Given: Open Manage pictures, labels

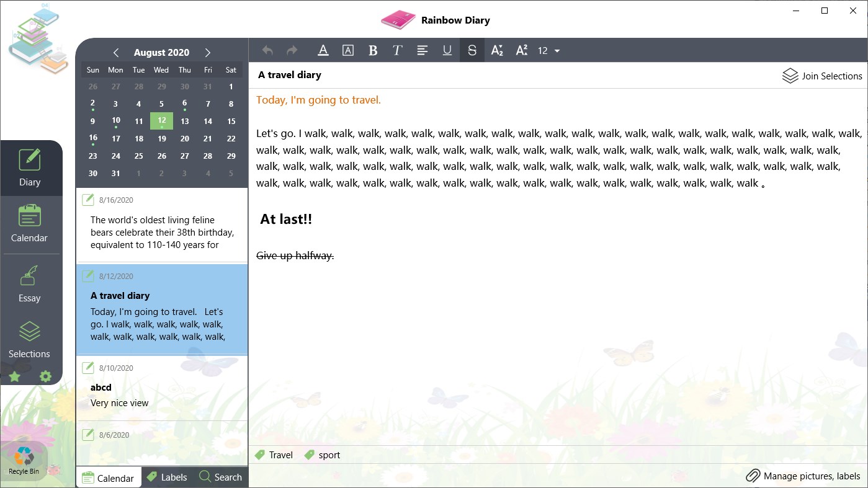Looking at the screenshot, I should (803, 476).
